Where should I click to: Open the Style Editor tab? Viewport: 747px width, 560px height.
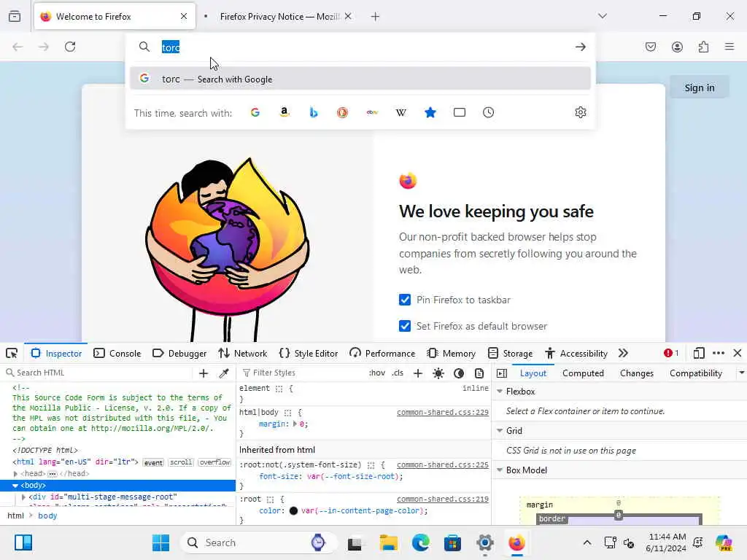coord(309,354)
